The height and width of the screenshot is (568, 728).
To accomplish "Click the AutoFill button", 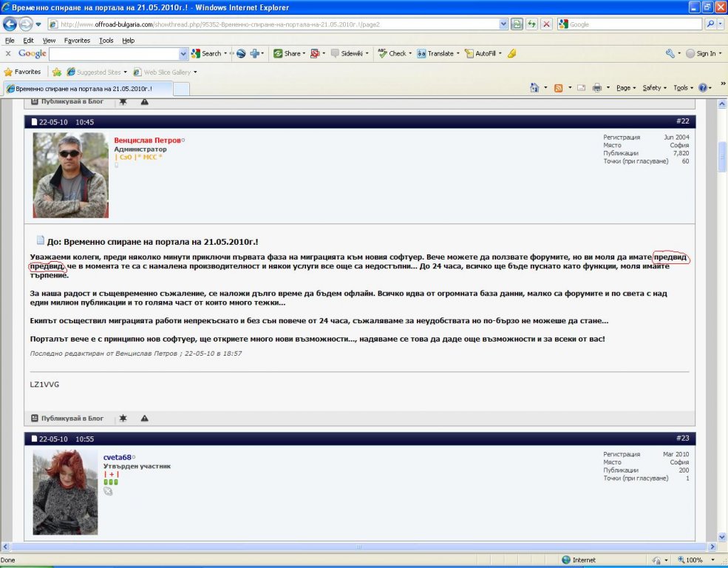I will (480, 53).
